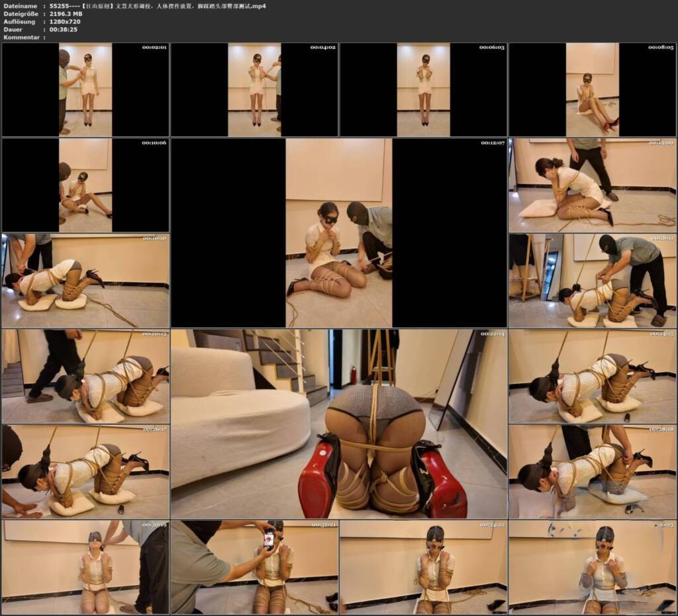Select the "Dauer" label
The image size is (678, 616).
[x=13, y=29]
